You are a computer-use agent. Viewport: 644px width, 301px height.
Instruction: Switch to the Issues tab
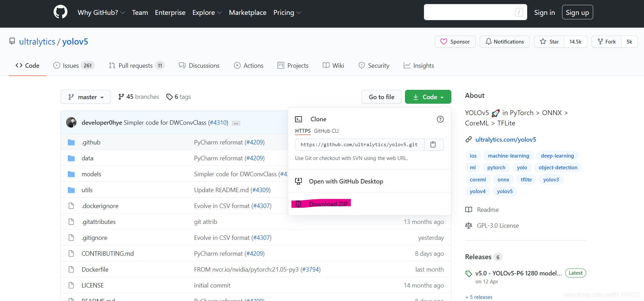[74, 65]
